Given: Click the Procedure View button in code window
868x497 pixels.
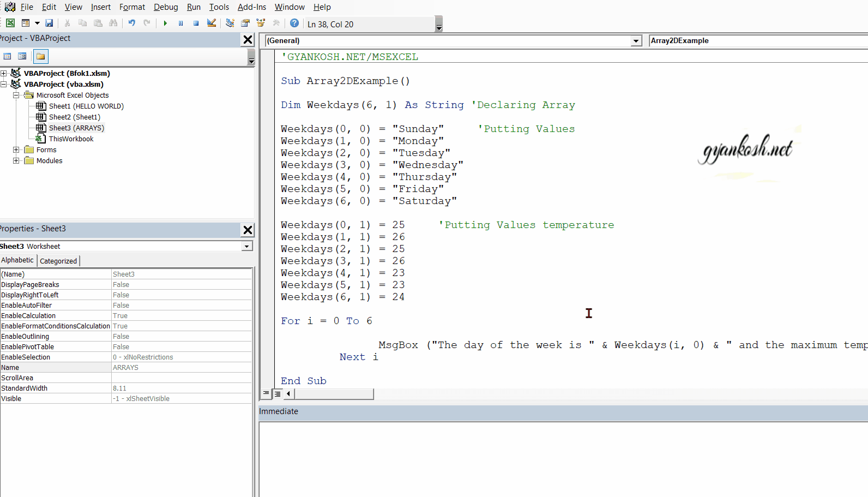Looking at the screenshot, I should point(266,393).
